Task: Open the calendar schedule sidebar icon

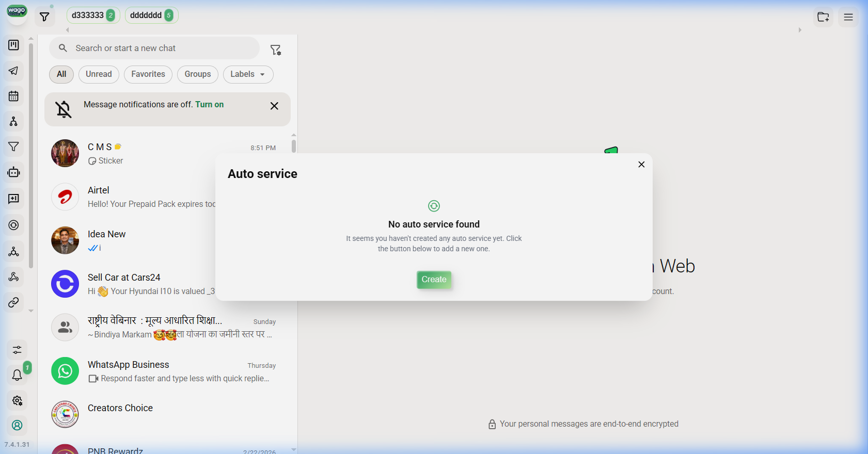Action: (14, 96)
